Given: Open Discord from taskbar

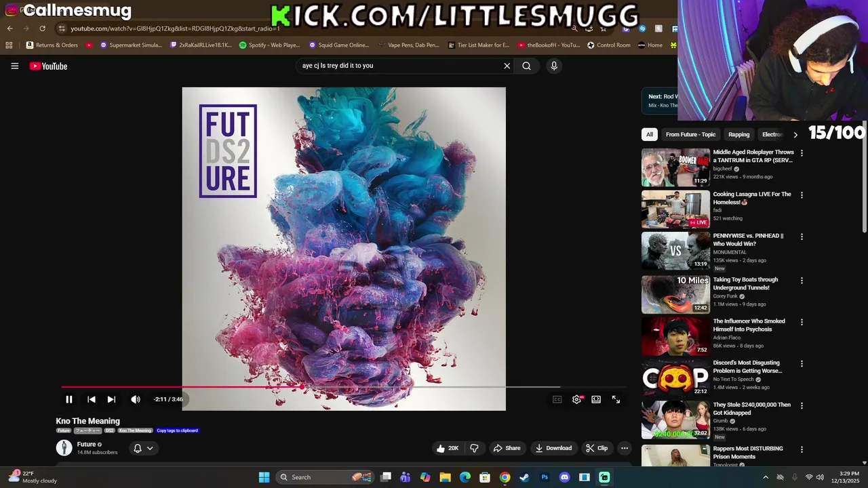Looking at the screenshot, I should pyautogui.click(x=564, y=477).
